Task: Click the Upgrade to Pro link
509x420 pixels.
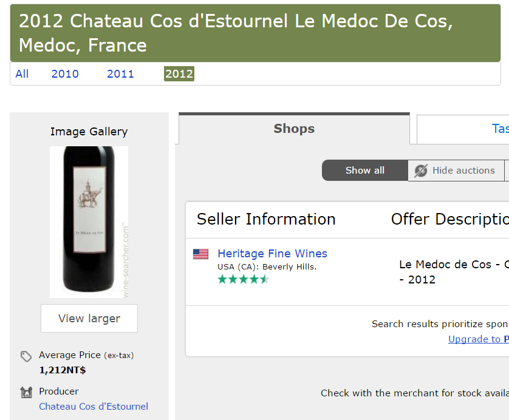Action: (x=479, y=339)
